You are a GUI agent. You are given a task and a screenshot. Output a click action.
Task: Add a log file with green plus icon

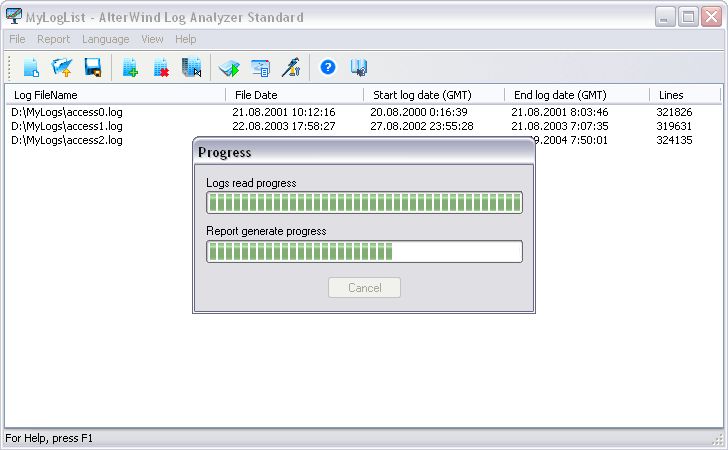tap(130, 68)
